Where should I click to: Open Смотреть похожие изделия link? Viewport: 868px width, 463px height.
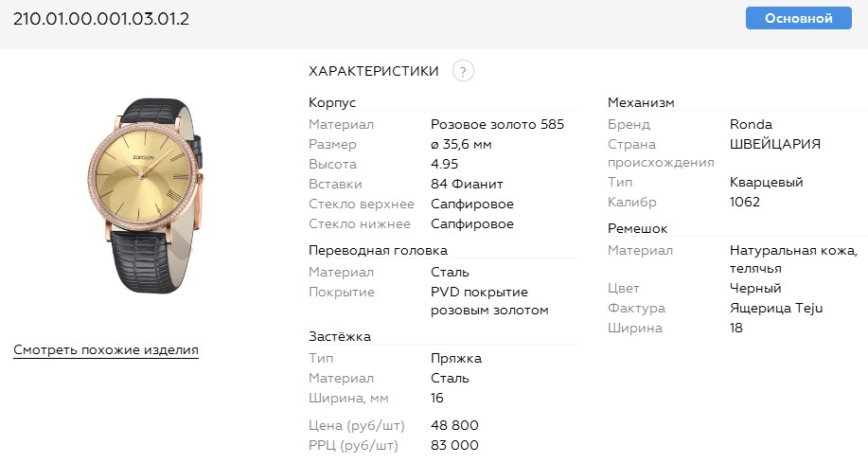pos(106,350)
